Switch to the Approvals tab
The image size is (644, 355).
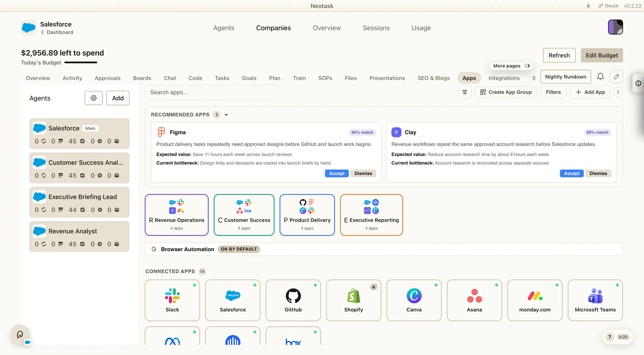click(107, 78)
